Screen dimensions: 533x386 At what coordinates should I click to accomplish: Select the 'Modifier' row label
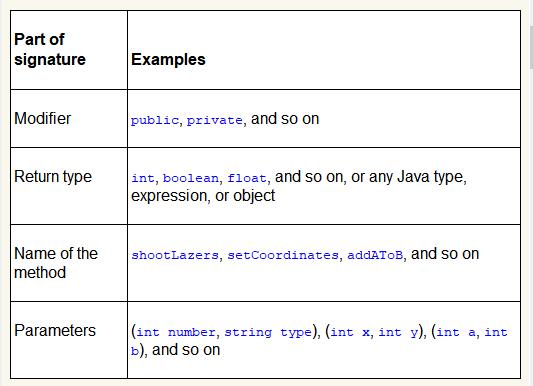(42, 119)
